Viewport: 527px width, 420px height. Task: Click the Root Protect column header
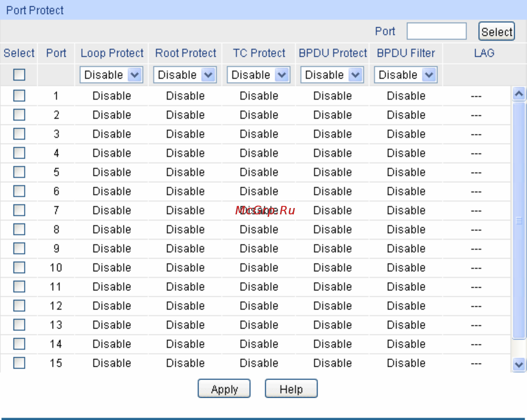point(186,53)
